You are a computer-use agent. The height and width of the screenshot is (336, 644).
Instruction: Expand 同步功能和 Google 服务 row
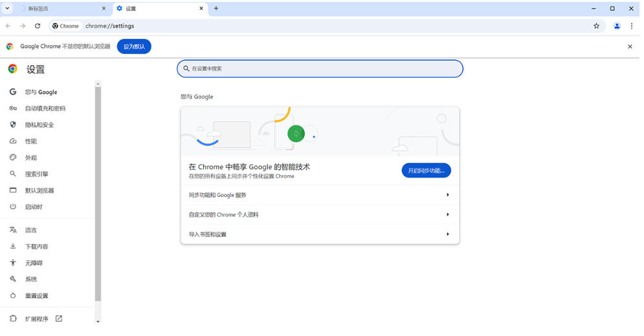tap(320, 195)
